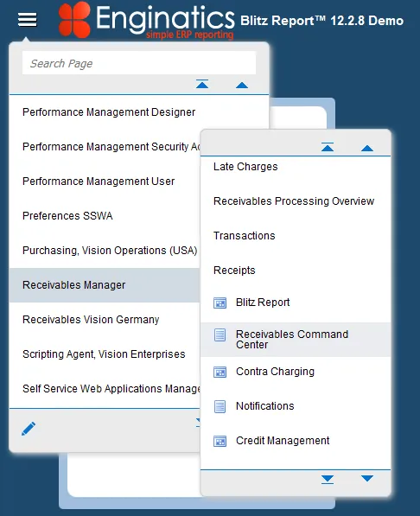Open Performance Management Designer responsibility
This screenshot has height=516, width=420.
[109, 112]
